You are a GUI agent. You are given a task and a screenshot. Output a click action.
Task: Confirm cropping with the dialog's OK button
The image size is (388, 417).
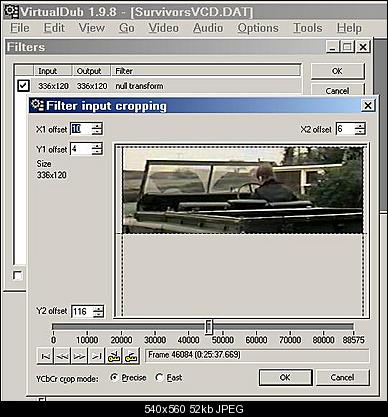(x=285, y=377)
